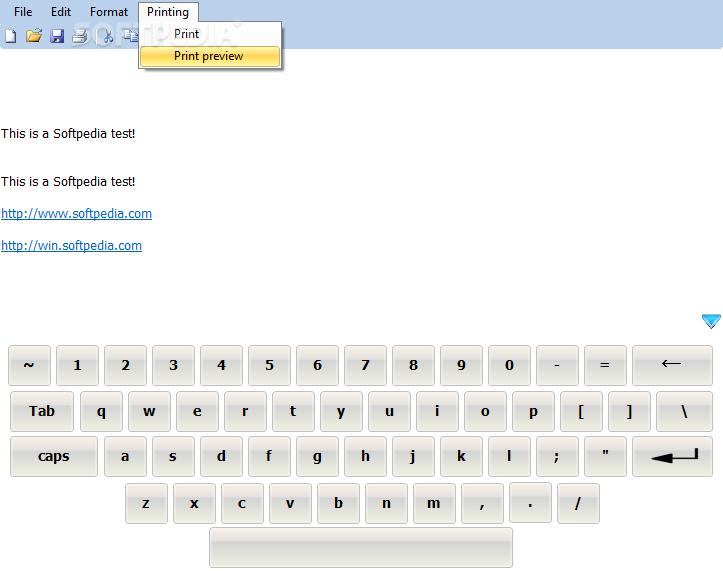
Task: Click the Printer toolbar icon
Action: coord(80,36)
